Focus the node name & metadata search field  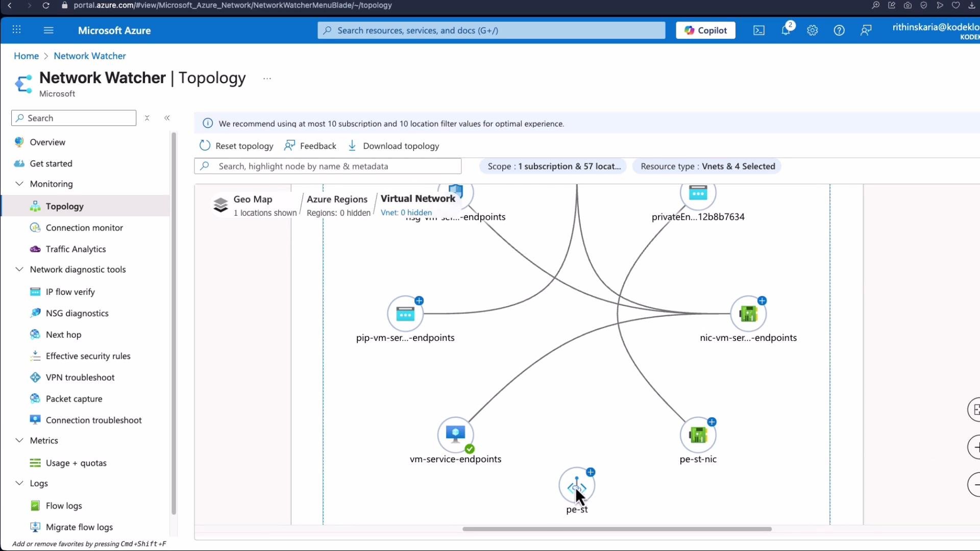coord(328,166)
